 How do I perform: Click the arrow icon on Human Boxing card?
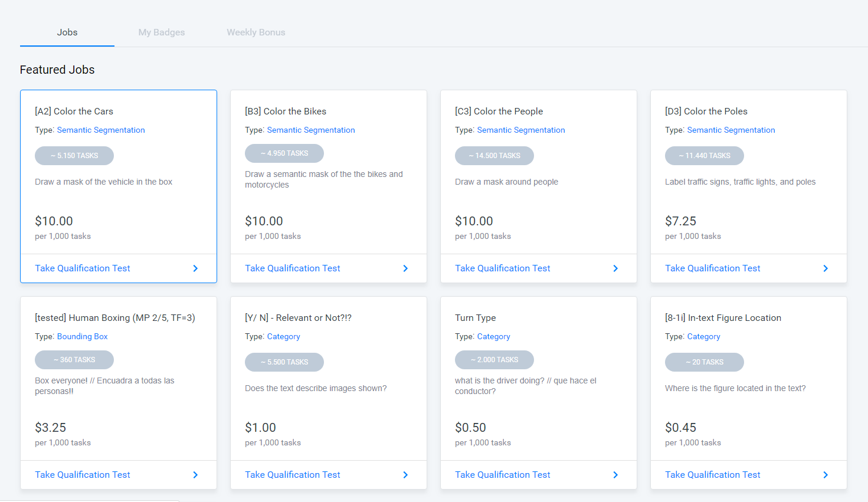(195, 475)
